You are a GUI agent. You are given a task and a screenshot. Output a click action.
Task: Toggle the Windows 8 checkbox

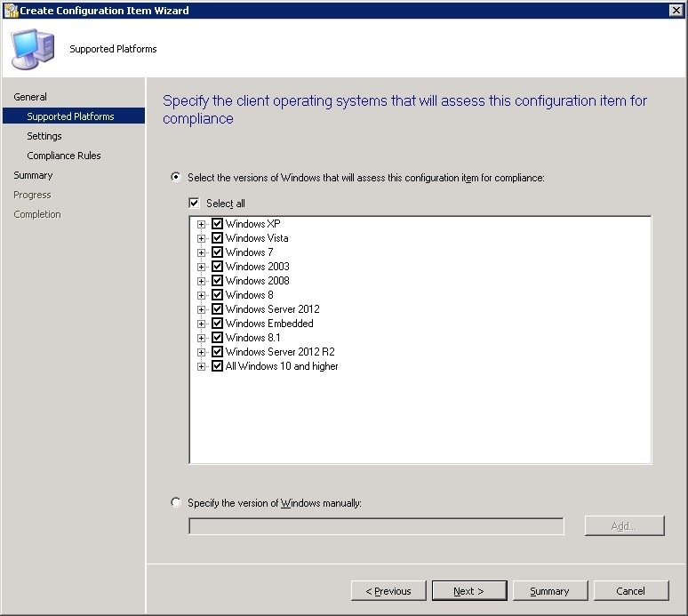pos(217,294)
